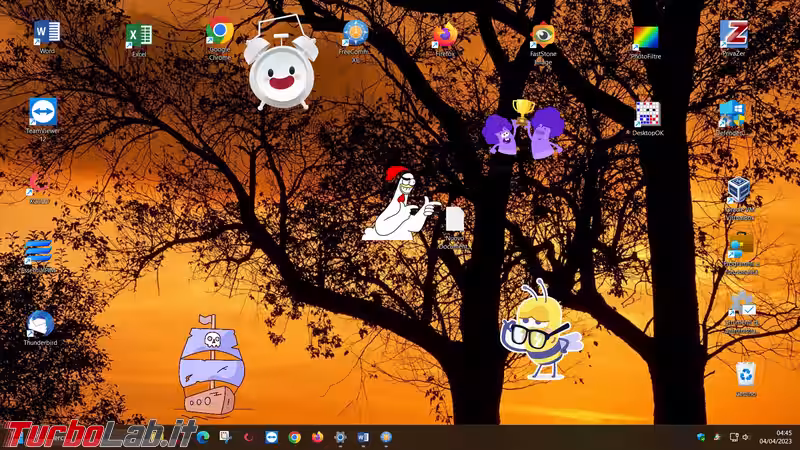
Task: Click the Word icon in the taskbar
Action: 363,437
